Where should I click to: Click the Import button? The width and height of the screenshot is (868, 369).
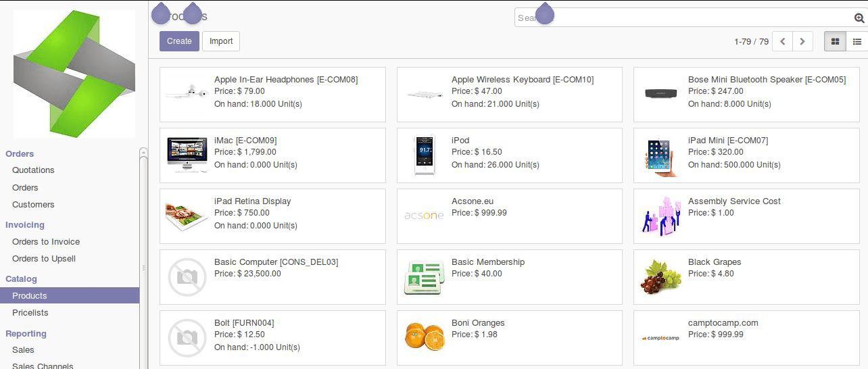[x=221, y=41]
